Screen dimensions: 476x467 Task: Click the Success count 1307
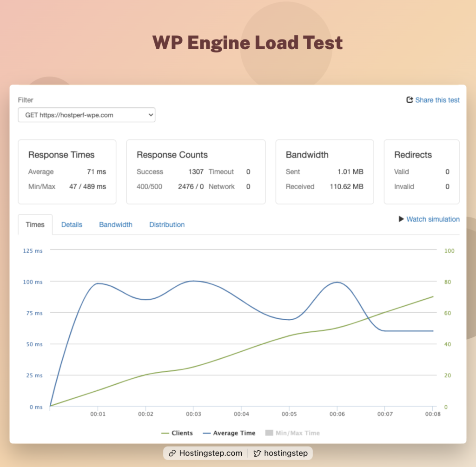[x=196, y=172]
